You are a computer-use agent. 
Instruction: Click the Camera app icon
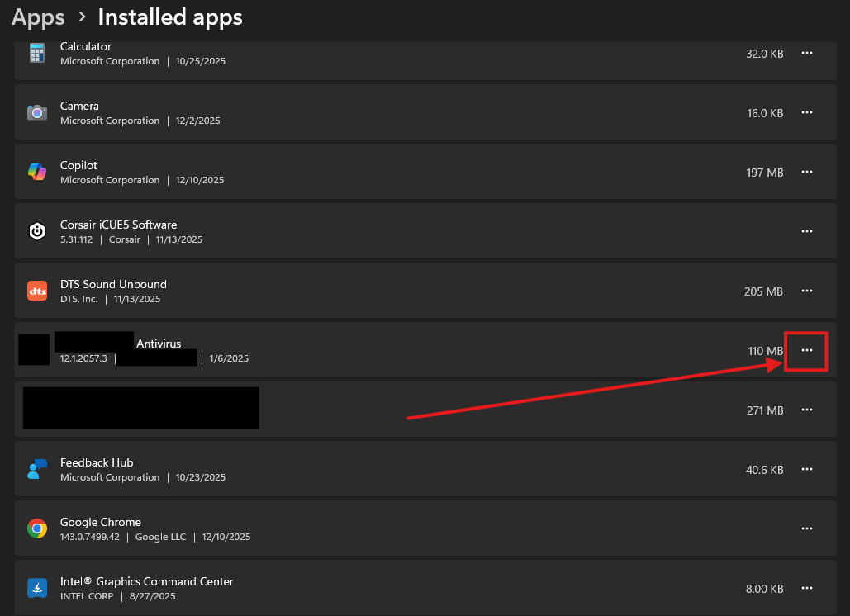tap(37, 113)
